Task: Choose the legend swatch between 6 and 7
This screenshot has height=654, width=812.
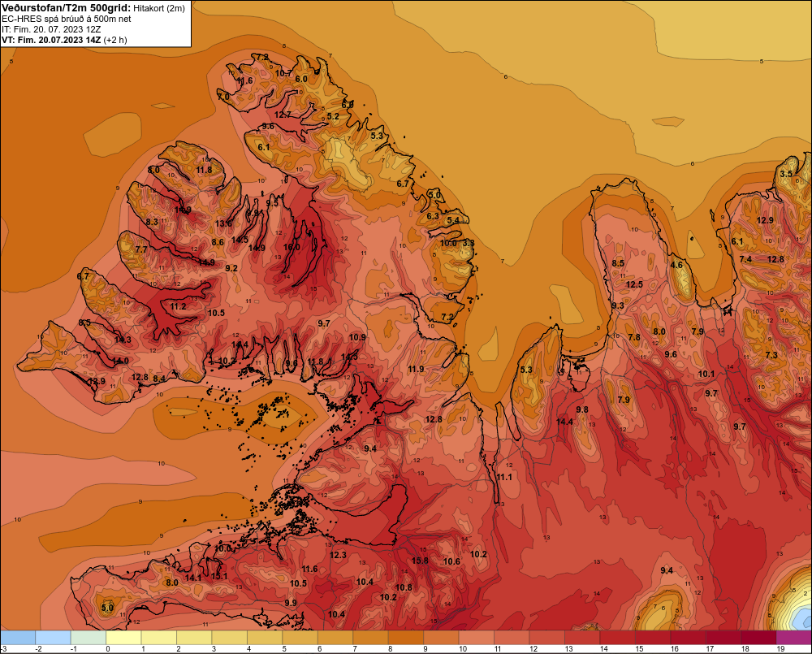Action: 335,638
